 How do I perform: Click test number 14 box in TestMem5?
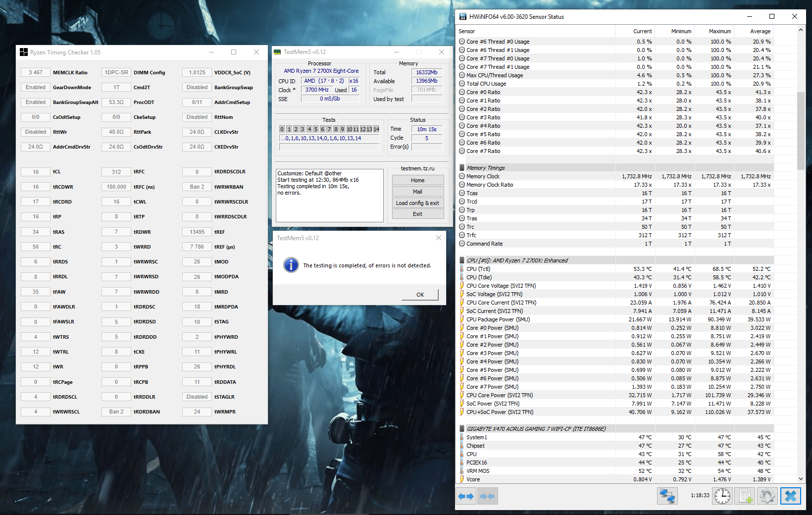coord(376,129)
